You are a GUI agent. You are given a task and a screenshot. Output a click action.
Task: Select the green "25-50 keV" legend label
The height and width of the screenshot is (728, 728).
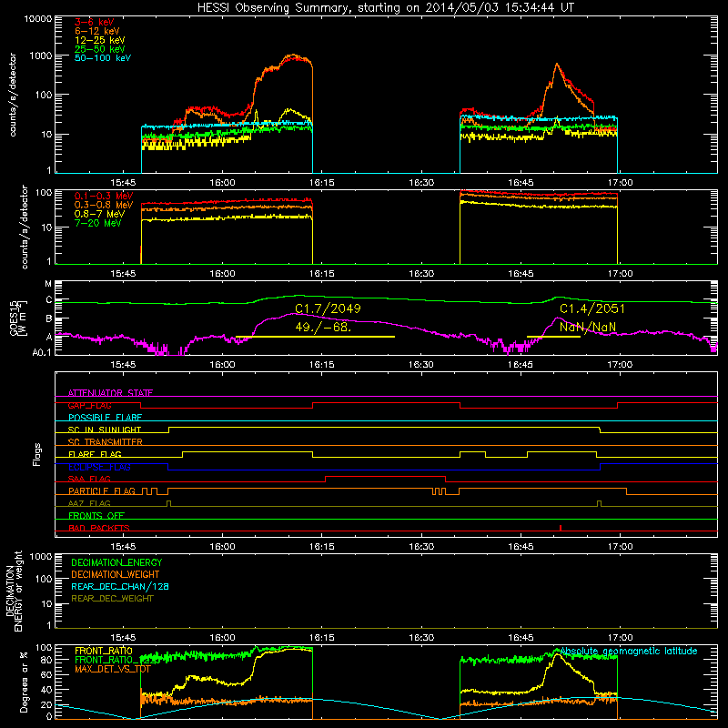[x=100, y=49]
